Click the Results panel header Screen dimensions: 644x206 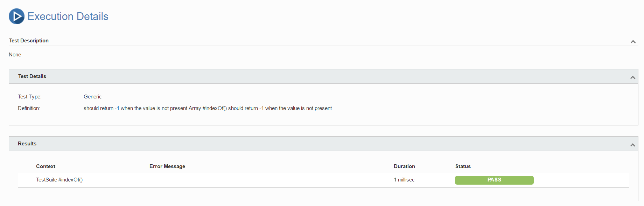(x=323, y=144)
